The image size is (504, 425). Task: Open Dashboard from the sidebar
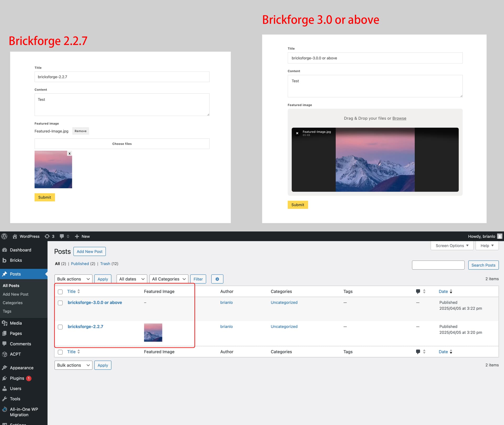click(x=20, y=250)
